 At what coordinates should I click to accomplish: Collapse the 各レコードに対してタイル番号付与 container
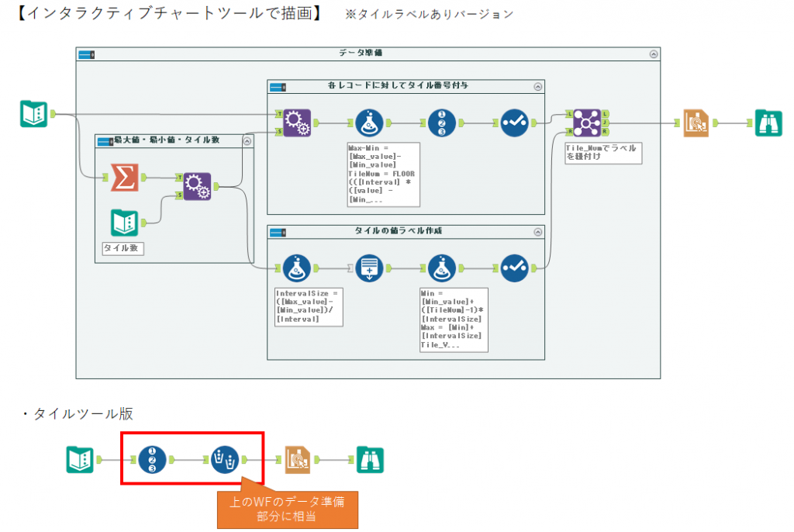coord(536,86)
